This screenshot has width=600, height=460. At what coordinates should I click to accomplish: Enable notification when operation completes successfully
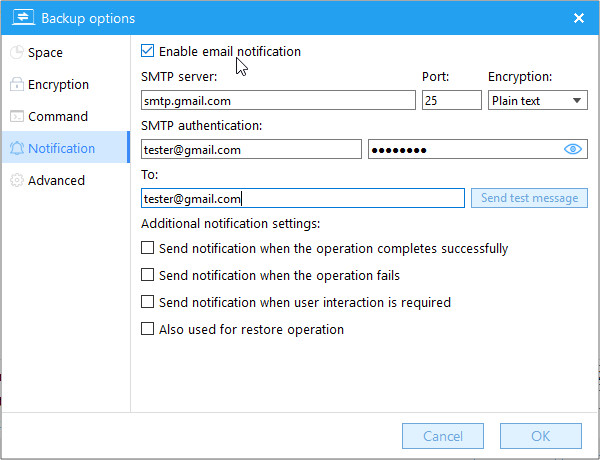(x=148, y=248)
